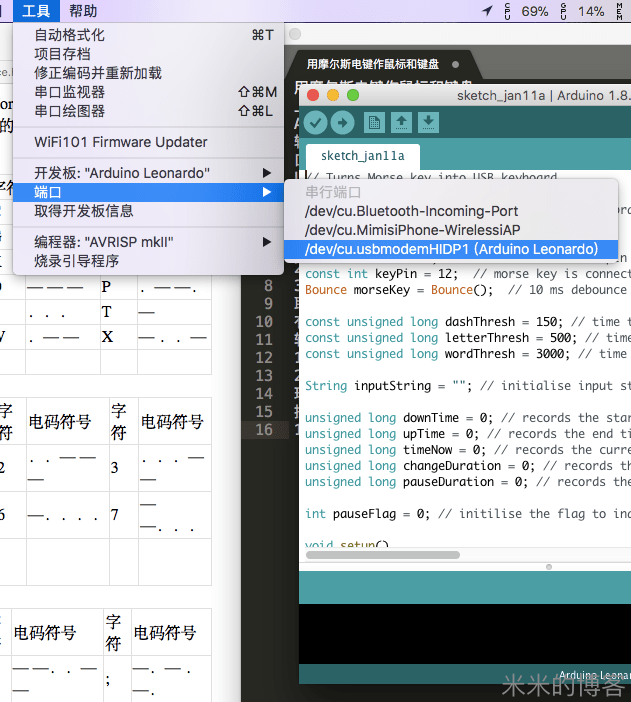Select 自动格式化 menu entry

click(70, 35)
